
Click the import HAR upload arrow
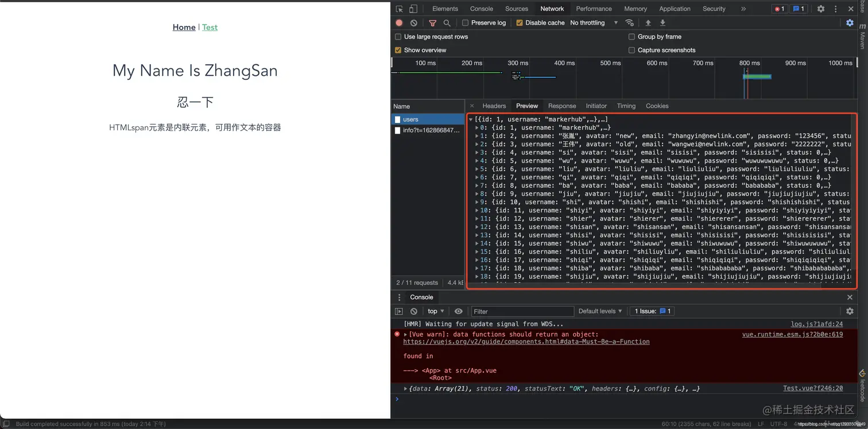pos(648,23)
